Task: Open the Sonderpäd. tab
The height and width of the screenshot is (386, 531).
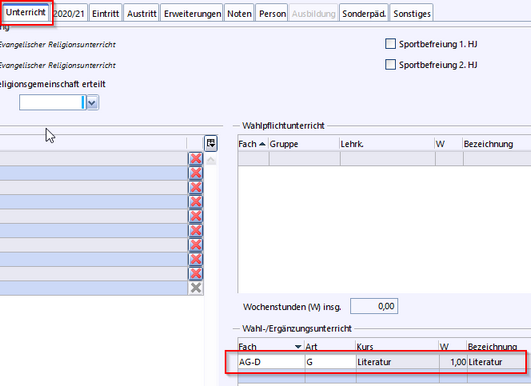Action: tap(364, 14)
